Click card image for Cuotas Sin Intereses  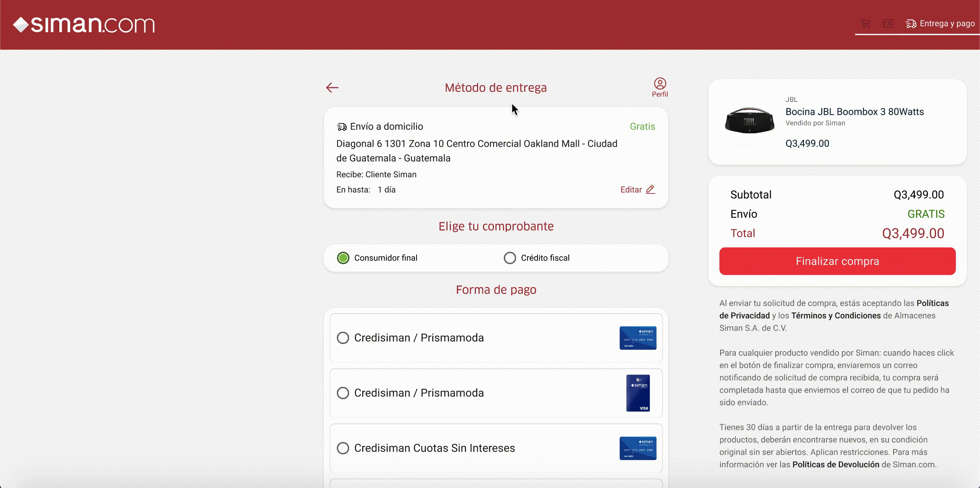point(638,448)
